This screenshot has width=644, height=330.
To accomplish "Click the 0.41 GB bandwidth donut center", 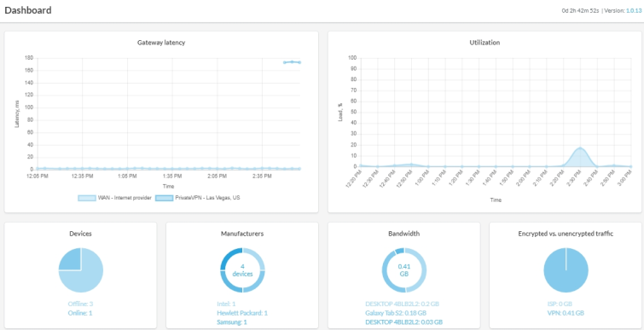I will click(x=404, y=270).
